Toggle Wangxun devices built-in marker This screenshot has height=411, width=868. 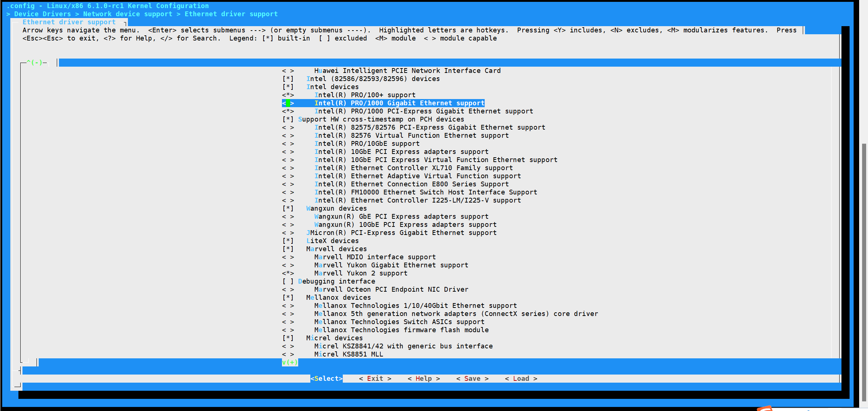288,208
